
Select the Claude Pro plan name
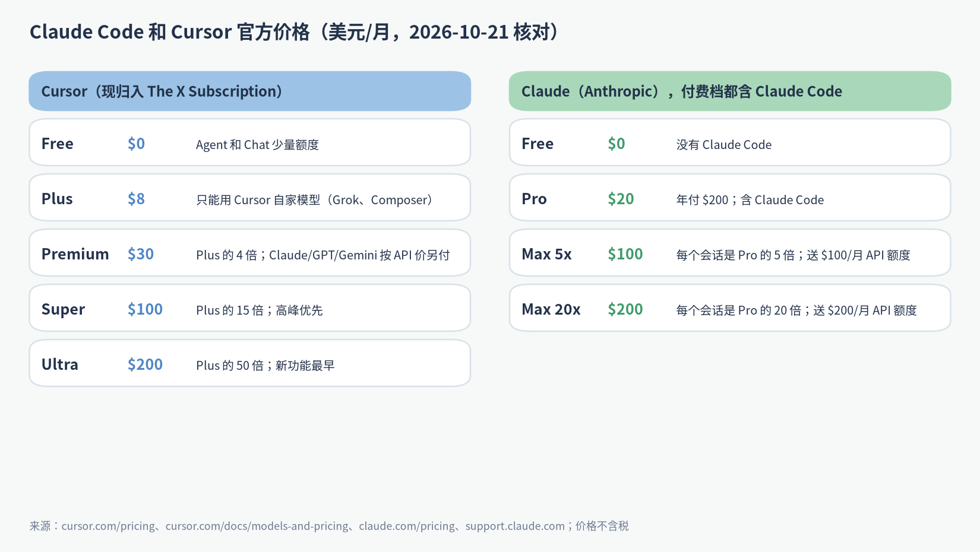click(x=534, y=199)
